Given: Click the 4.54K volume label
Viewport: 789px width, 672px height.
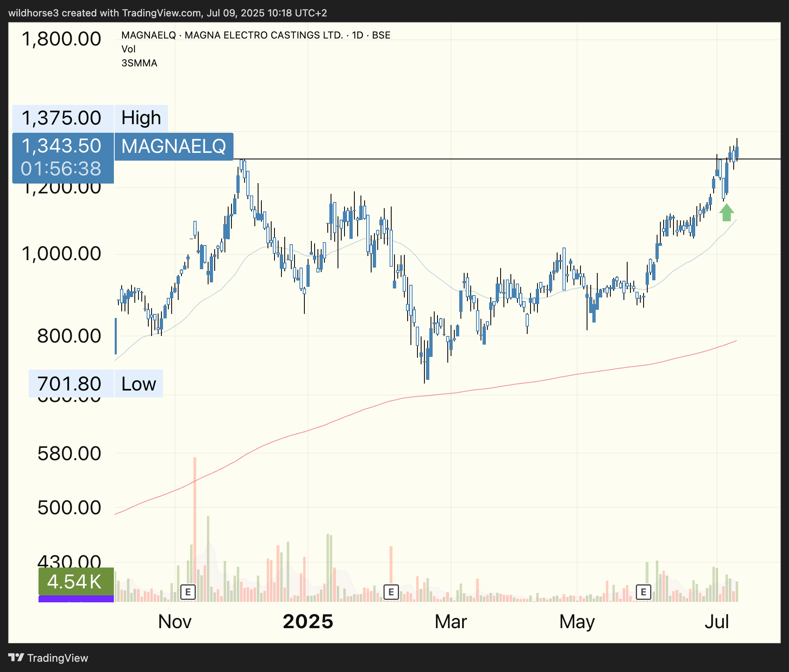Looking at the screenshot, I should 76,582.
